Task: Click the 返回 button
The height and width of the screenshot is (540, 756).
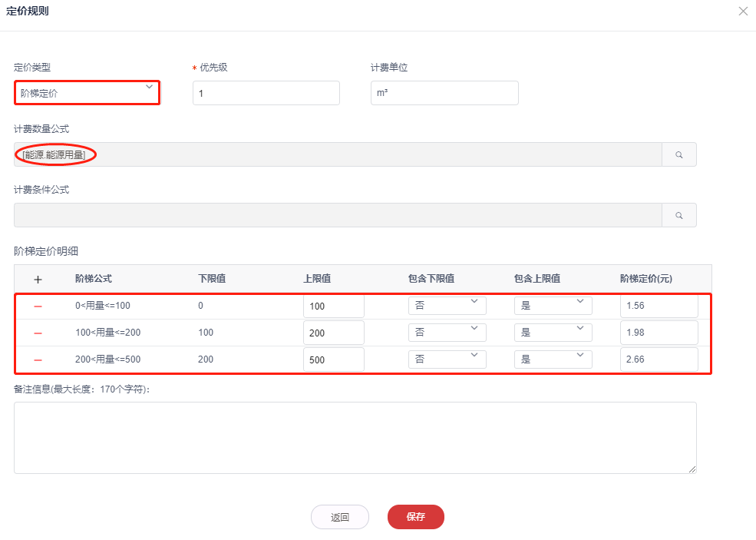Action: [340, 517]
